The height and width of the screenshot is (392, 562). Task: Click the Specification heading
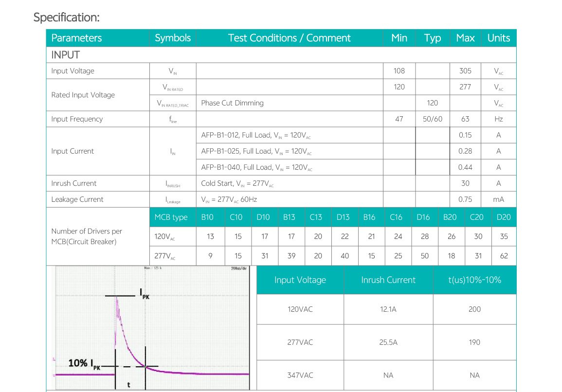click(x=66, y=17)
